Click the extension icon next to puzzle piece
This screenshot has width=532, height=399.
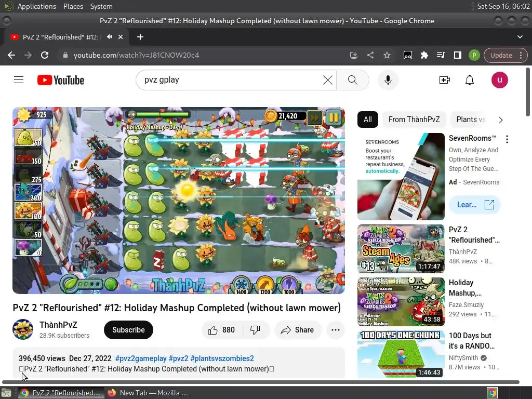click(407, 55)
